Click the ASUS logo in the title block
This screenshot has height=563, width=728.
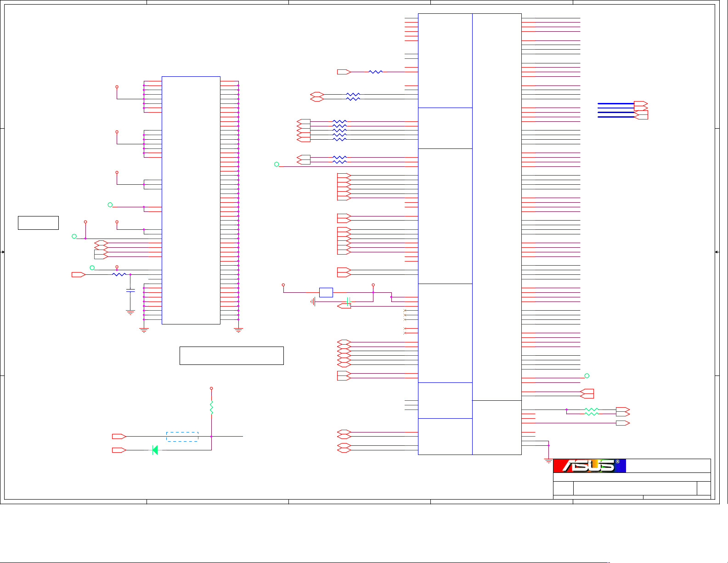pyautogui.click(x=589, y=466)
